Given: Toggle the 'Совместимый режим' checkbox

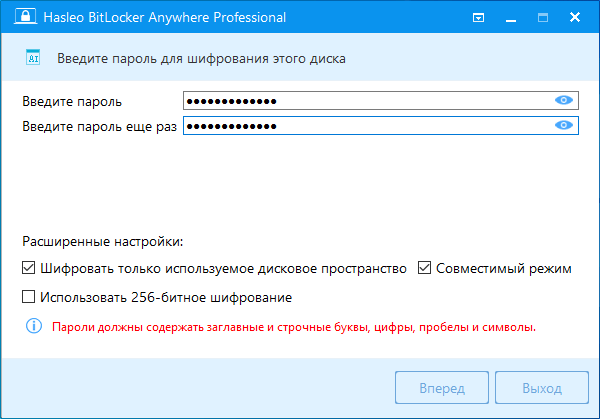Looking at the screenshot, I should 424,268.
